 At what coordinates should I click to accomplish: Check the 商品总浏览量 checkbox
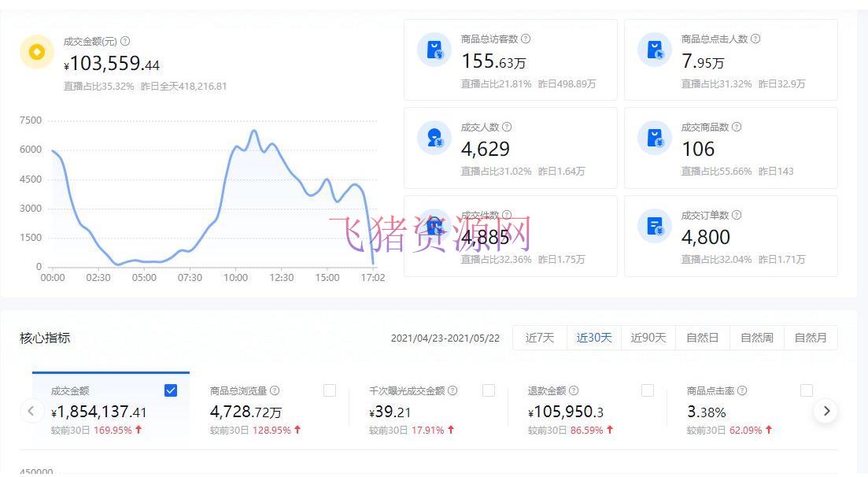[x=331, y=390]
